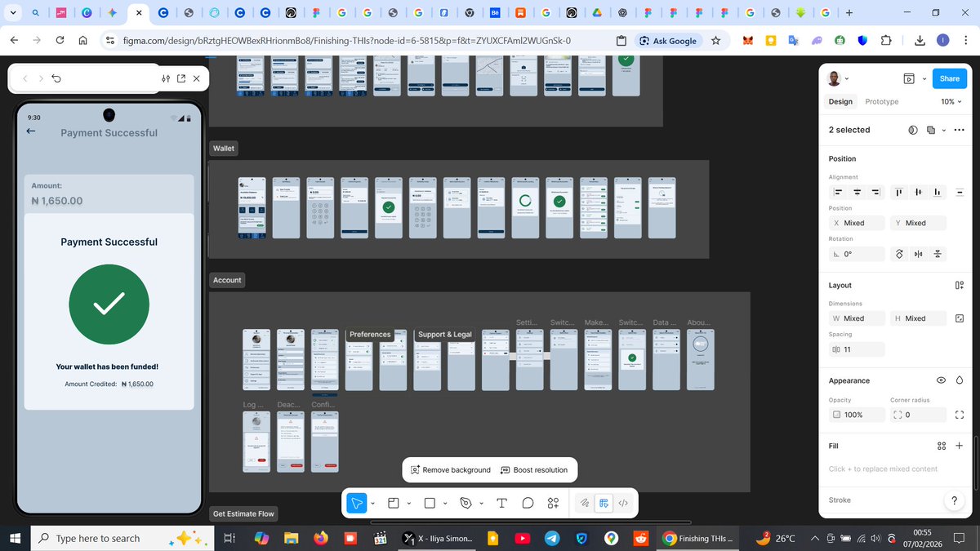Select the Rectangle shape tool
The image size is (980, 551).
tap(430, 503)
